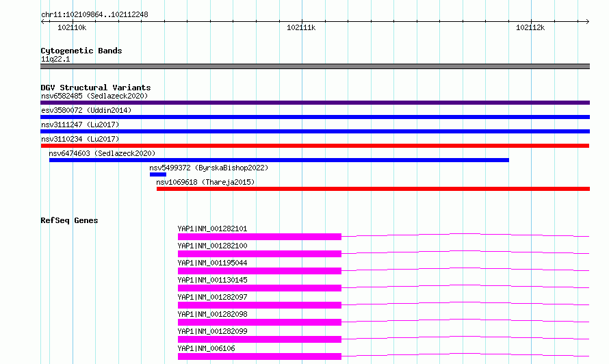Open the nsv3111247 (Lu2017) label
Screen dimensions: 609x364
(x=80, y=125)
